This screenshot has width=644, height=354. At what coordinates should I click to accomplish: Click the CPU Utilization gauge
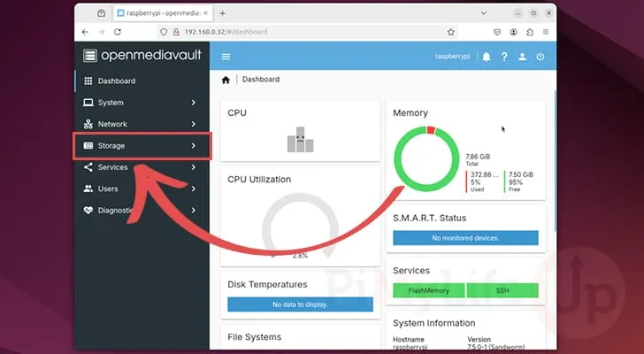300,226
